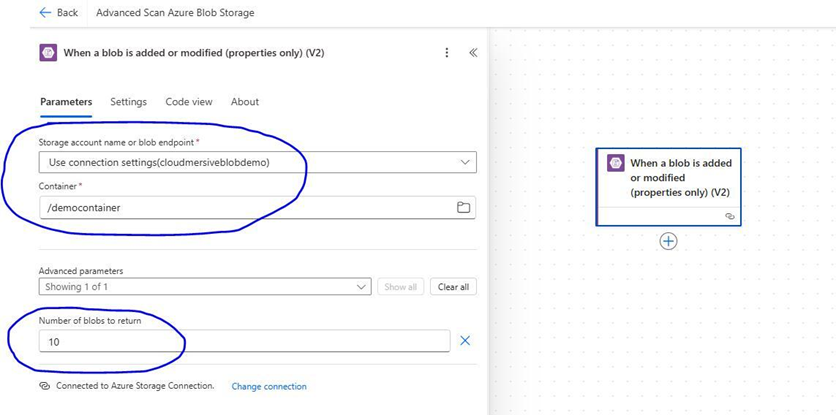Click the Back text link

tap(67, 13)
